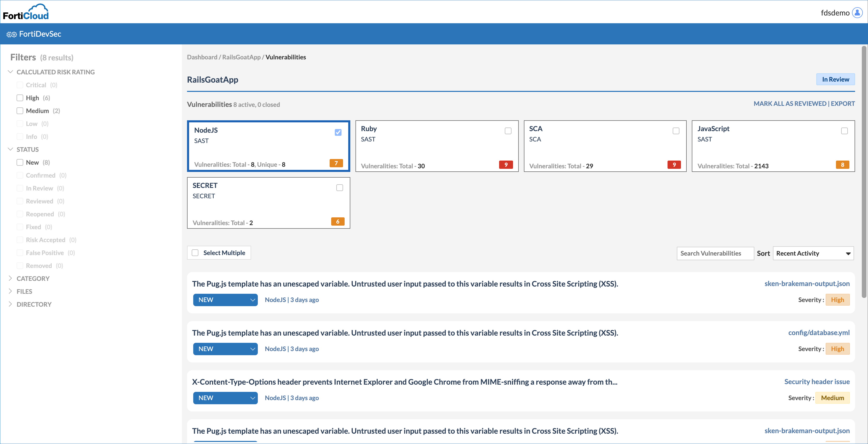Check the SCA scan card checkbox
The width and height of the screenshot is (868, 444).
tap(676, 131)
